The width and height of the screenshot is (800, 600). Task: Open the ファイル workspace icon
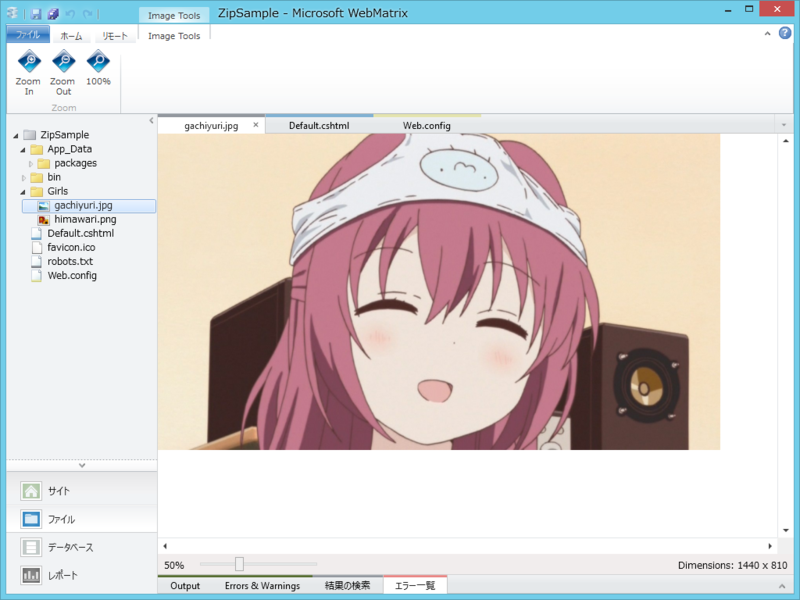click(x=31, y=519)
